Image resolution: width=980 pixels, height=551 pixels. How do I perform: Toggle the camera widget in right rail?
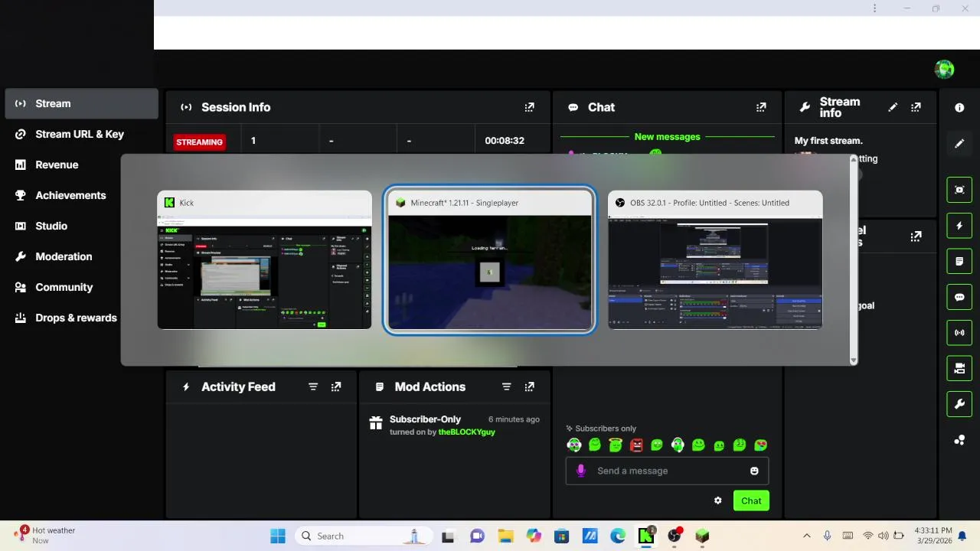959,368
